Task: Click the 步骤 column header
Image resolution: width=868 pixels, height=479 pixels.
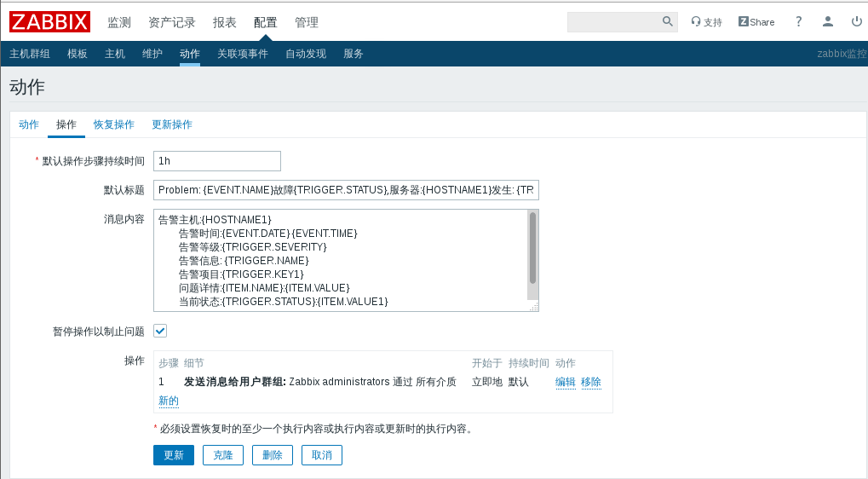Action: 169,363
